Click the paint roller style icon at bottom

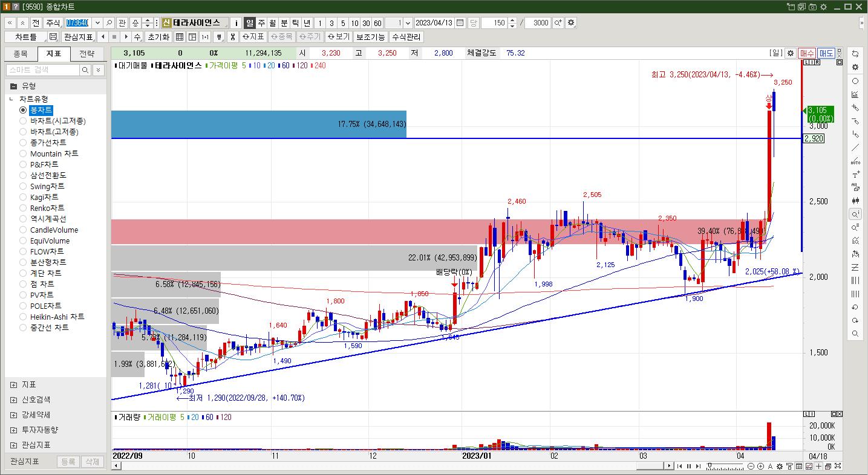[789, 466]
